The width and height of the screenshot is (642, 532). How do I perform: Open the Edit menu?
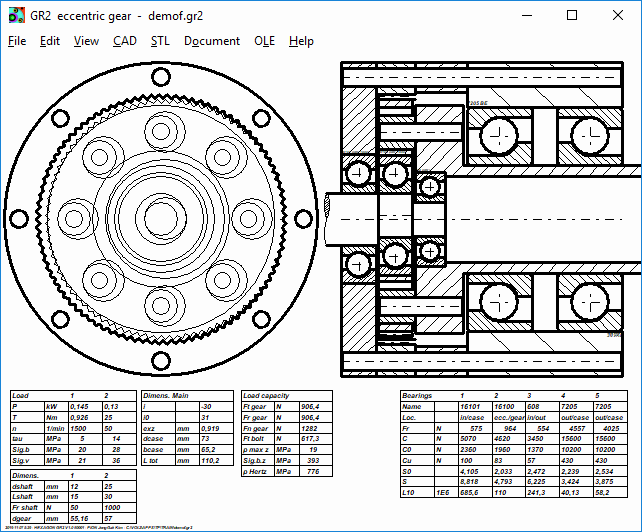tap(50, 41)
